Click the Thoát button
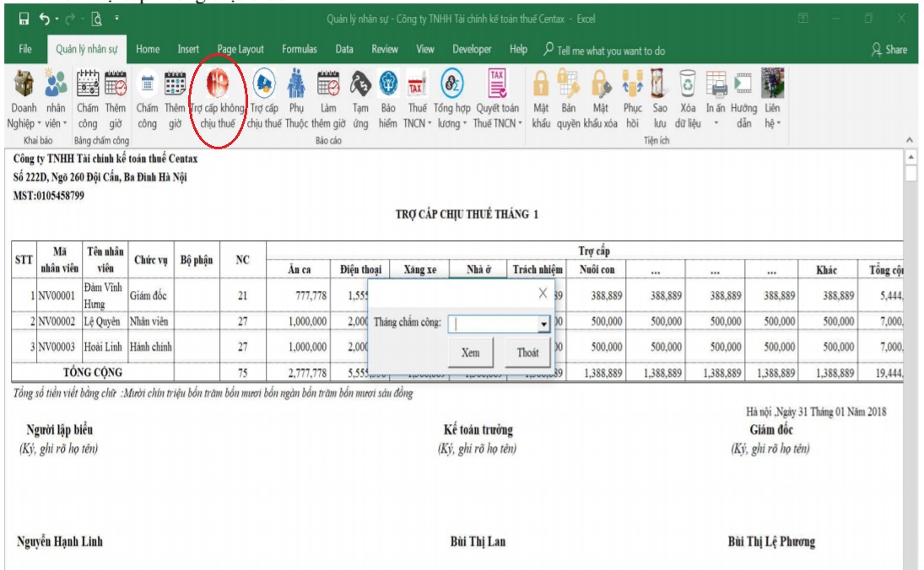The image size is (924, 570). [x=527, y=352]
